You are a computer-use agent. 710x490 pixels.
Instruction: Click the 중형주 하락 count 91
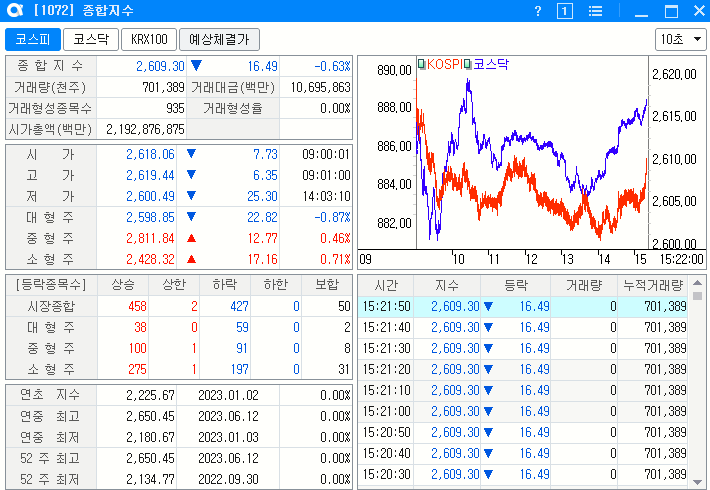point(242,348)
